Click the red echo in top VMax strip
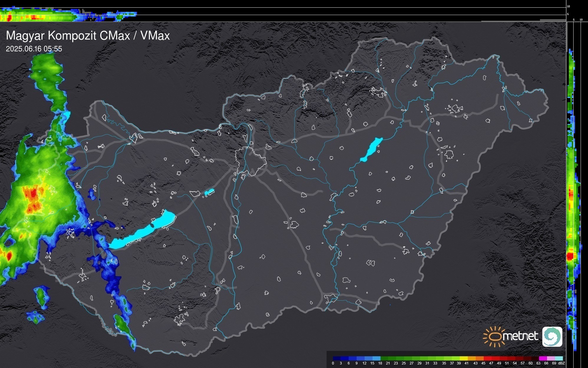Viewport: 588px width, 368px height. pos(9,18)
